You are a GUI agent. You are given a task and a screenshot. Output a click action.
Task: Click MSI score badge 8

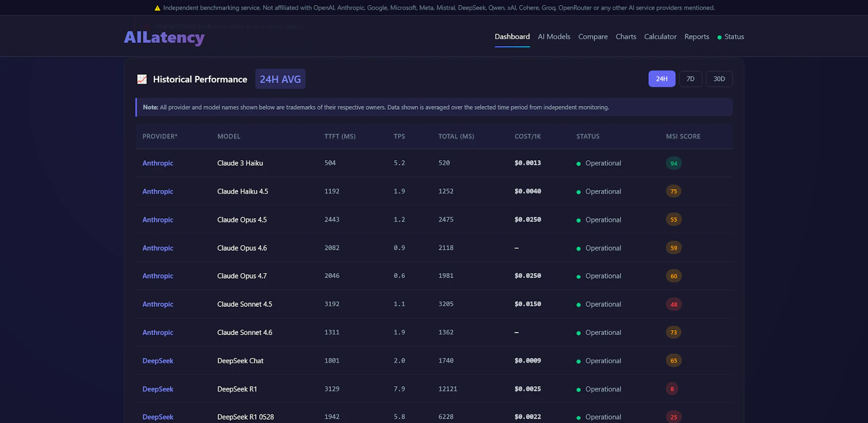pyautogui.click(x=672, y=389)
